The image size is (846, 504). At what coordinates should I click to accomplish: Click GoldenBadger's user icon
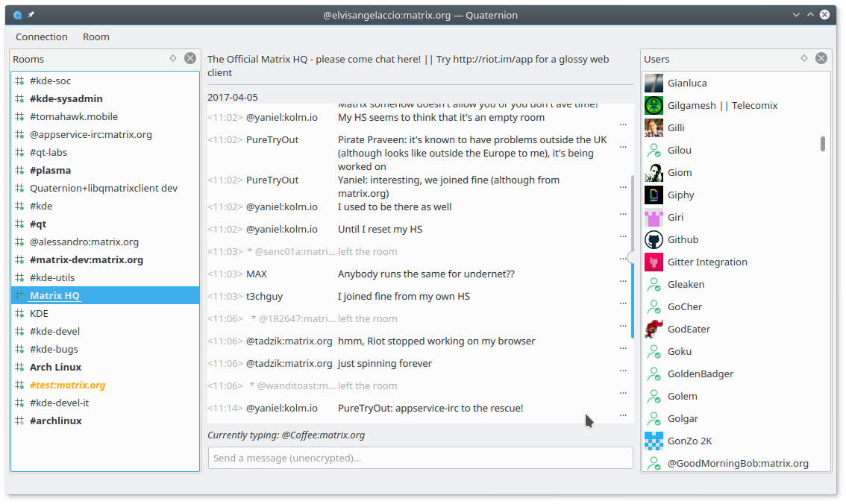(x=654, y=374)
